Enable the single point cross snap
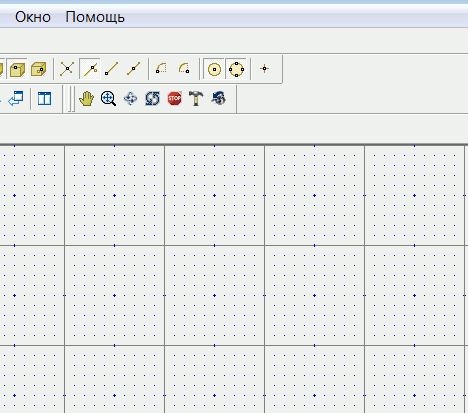The image size is (468, 413). coord(265,69)
